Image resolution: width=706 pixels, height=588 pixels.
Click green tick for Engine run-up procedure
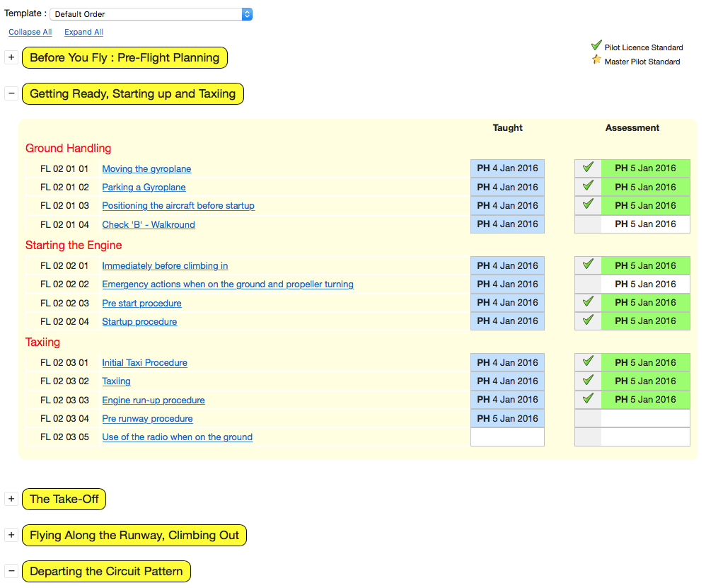coord(587,399)
